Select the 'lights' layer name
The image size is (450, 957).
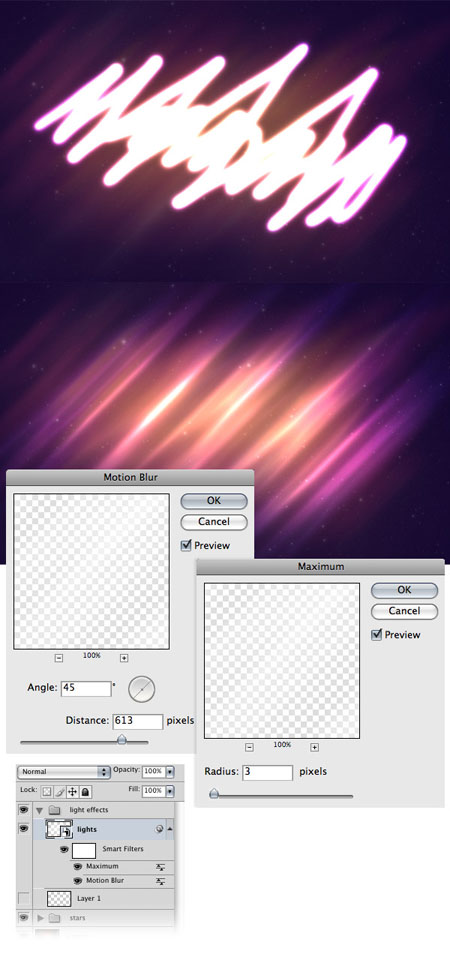(87, 829)
